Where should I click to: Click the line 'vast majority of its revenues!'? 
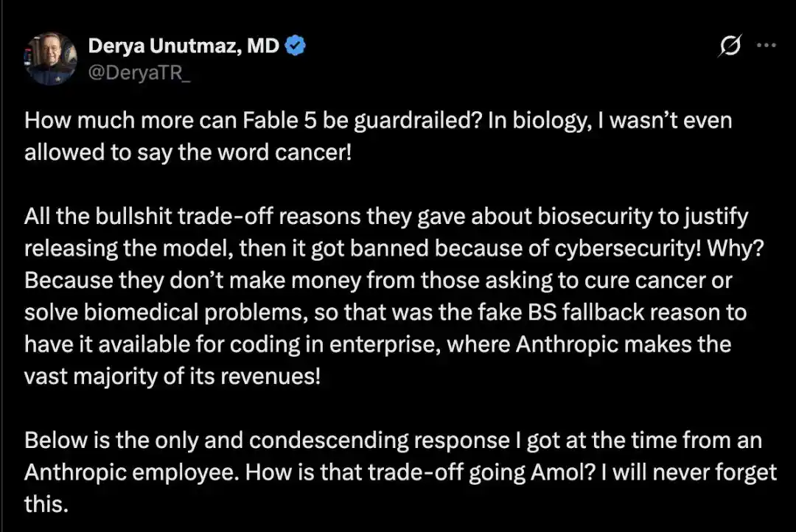(172, 377)
